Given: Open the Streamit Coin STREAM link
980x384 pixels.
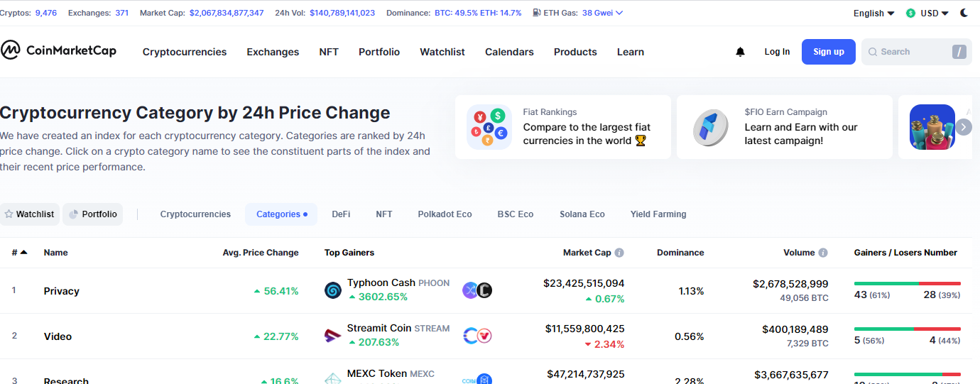Looking at the screenshot, I should (x=398, y=328).
